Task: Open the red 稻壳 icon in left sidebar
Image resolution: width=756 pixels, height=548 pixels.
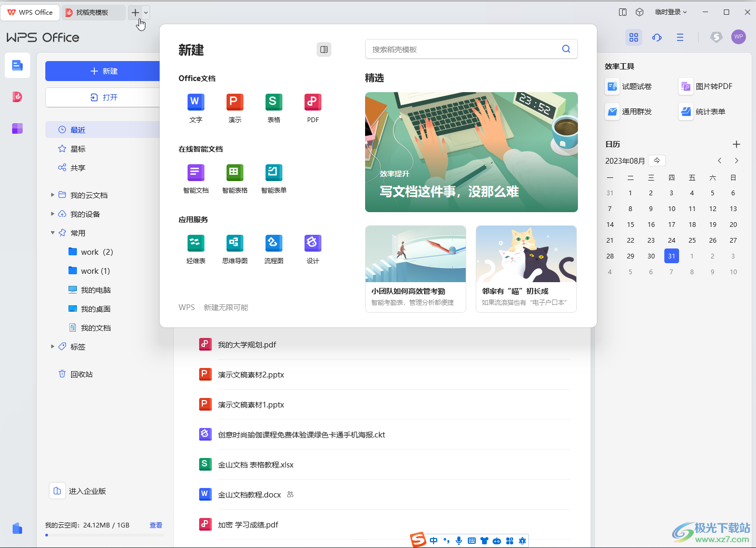Action: pyautogui.click(x=17, y=97)
